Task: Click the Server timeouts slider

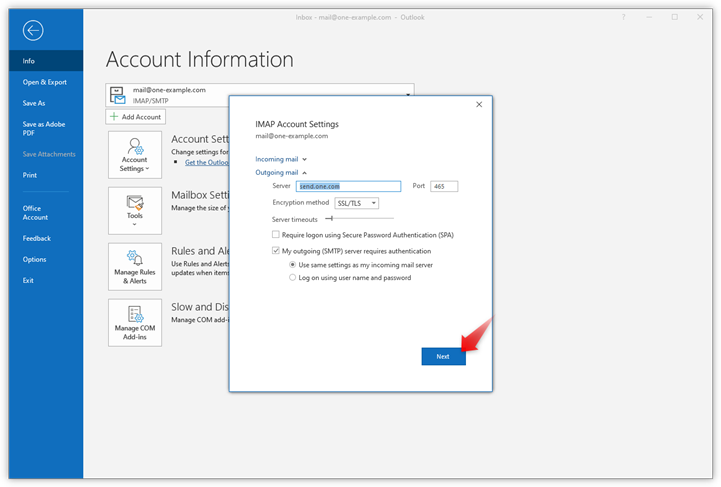Action: click(x=358, y=218)
